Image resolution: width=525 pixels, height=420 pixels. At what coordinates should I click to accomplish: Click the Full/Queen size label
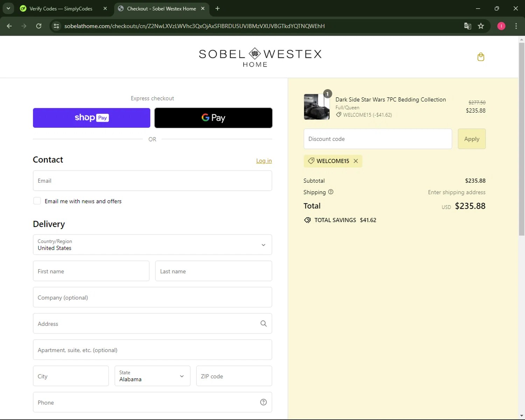coord(347,107)
